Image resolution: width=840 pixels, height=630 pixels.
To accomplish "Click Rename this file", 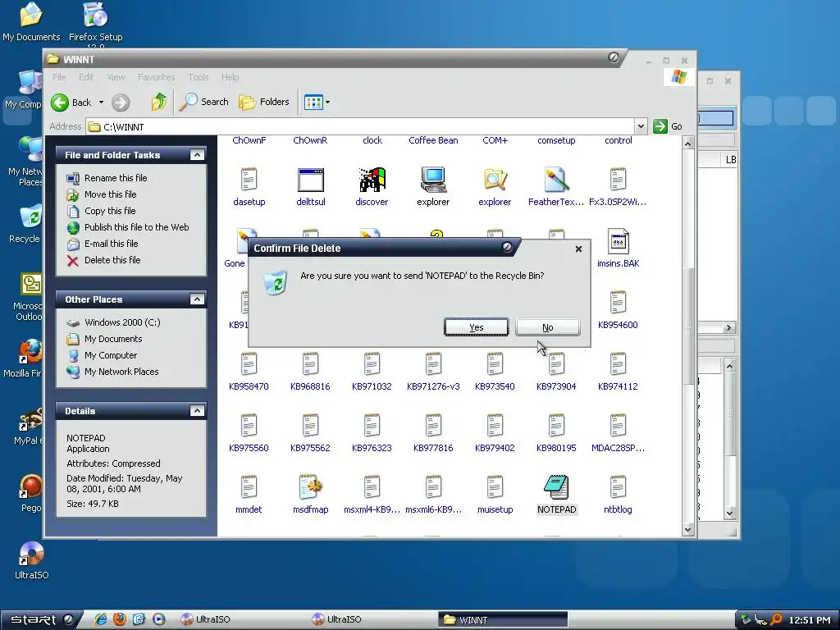I will pos(107,178).
